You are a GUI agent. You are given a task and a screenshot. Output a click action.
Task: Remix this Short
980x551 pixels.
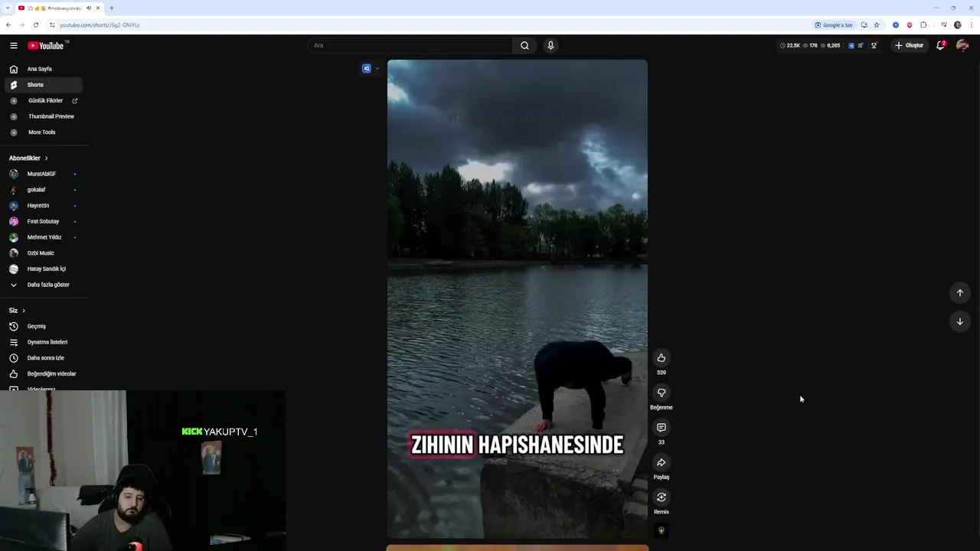coord(661,497)
